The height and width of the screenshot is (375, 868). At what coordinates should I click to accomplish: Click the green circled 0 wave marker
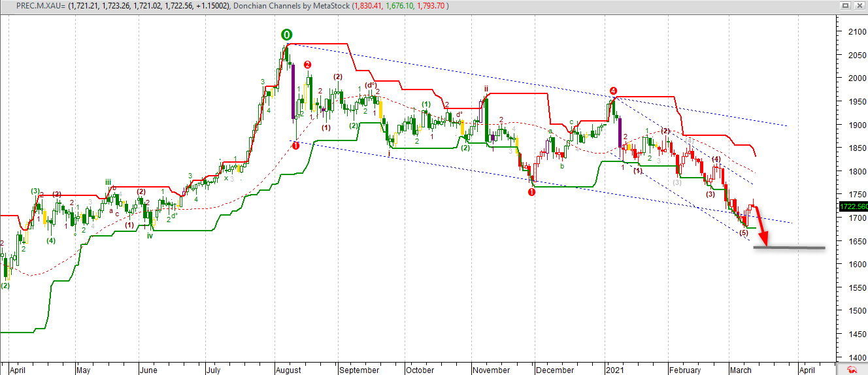tap(287, 35)
